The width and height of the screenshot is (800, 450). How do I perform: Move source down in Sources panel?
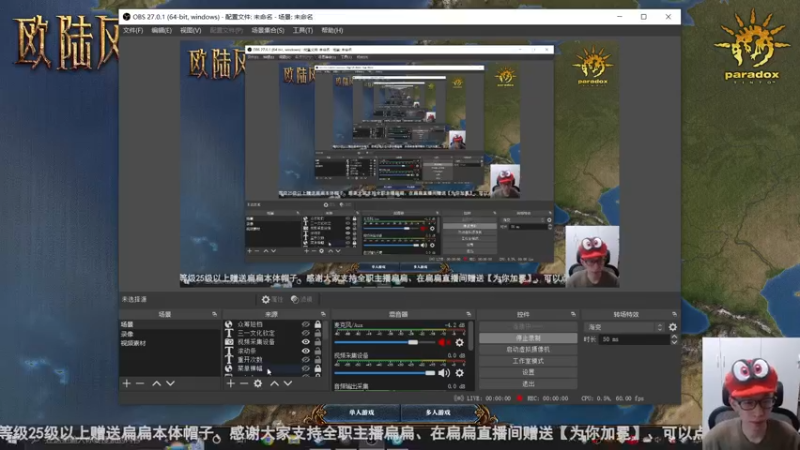[288, 383]
